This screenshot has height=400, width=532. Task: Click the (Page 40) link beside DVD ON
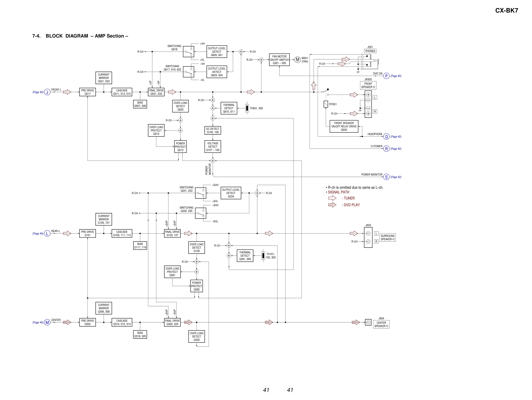[x=396, y=76]
